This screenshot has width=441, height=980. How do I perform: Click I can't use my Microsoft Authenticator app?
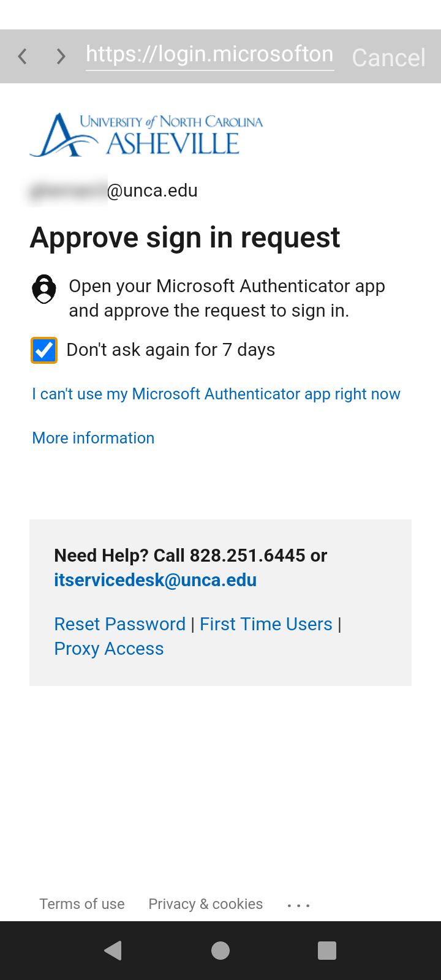[216, 394]
